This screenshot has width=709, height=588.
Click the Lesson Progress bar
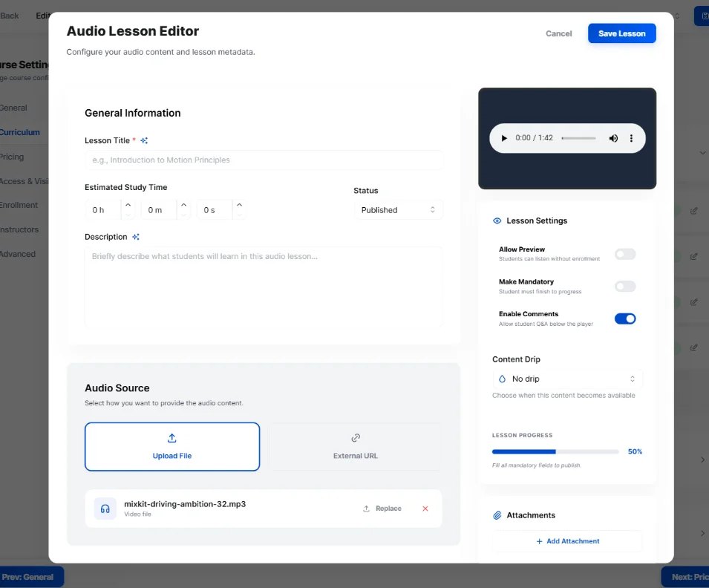(555, 451)
